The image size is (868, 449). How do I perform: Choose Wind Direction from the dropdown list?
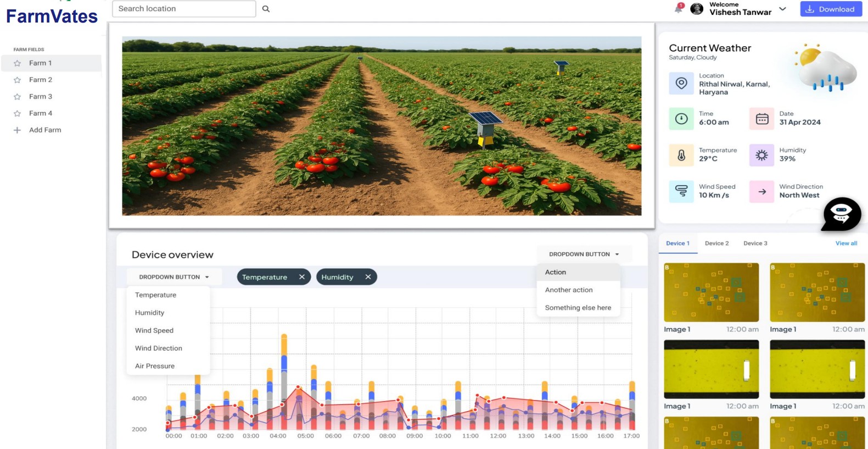click(159, 348)
